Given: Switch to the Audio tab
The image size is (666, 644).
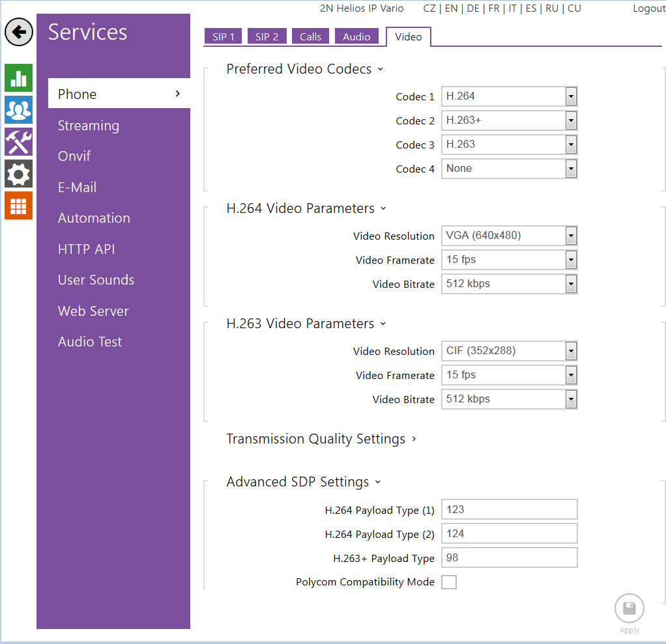Looking at the screenshot, I should (356, 37).
